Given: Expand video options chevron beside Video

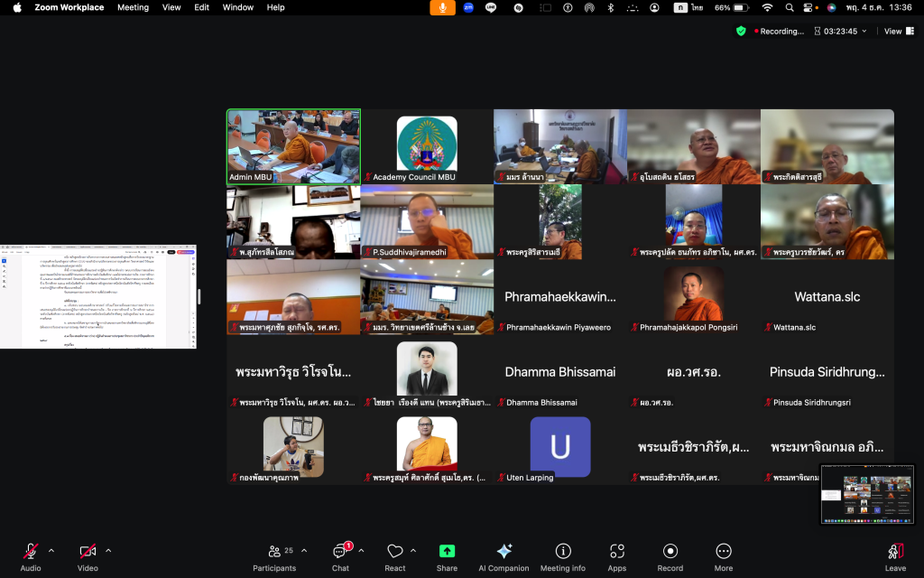Looking at the screenshot, I should click(108, 550).
